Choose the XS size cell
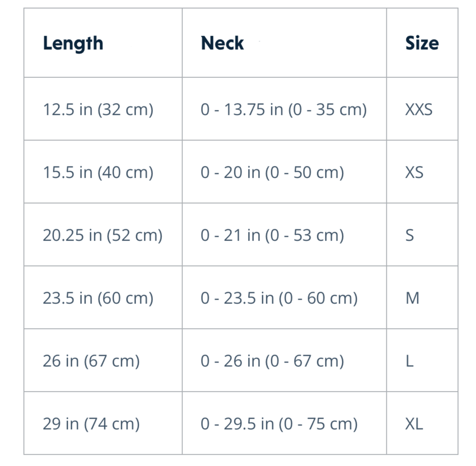476x466 pixels. pyautogui.click(x=414, y=173)
